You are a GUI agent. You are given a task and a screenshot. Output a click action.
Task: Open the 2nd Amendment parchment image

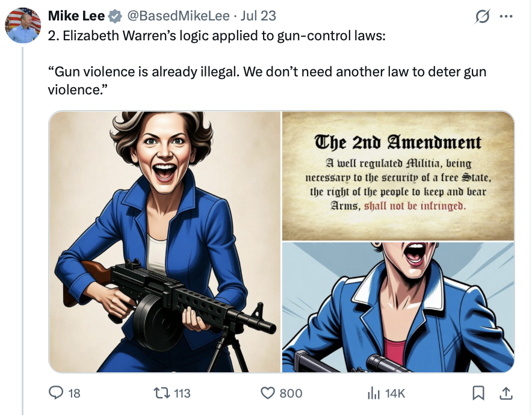(x=398, y=176)
